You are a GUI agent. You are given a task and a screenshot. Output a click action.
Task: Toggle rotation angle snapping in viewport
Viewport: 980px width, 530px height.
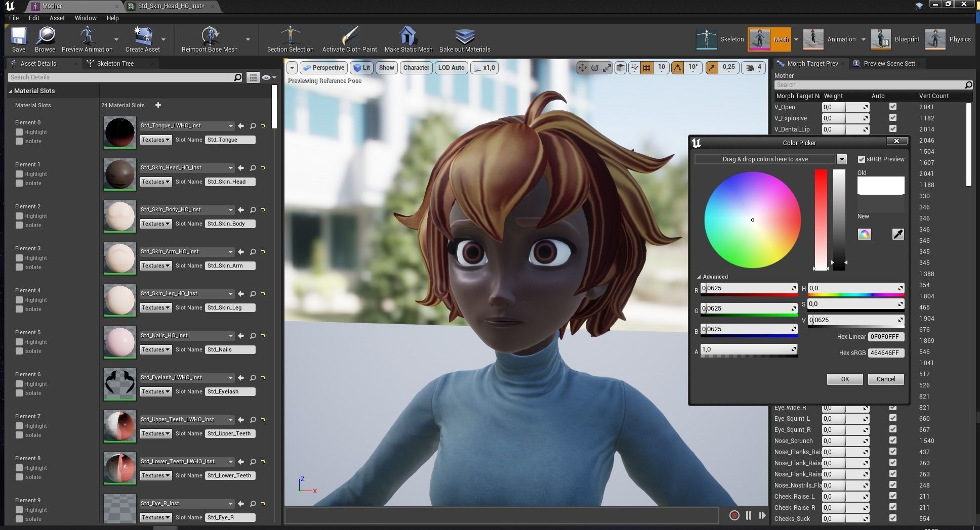pos(677,68)
